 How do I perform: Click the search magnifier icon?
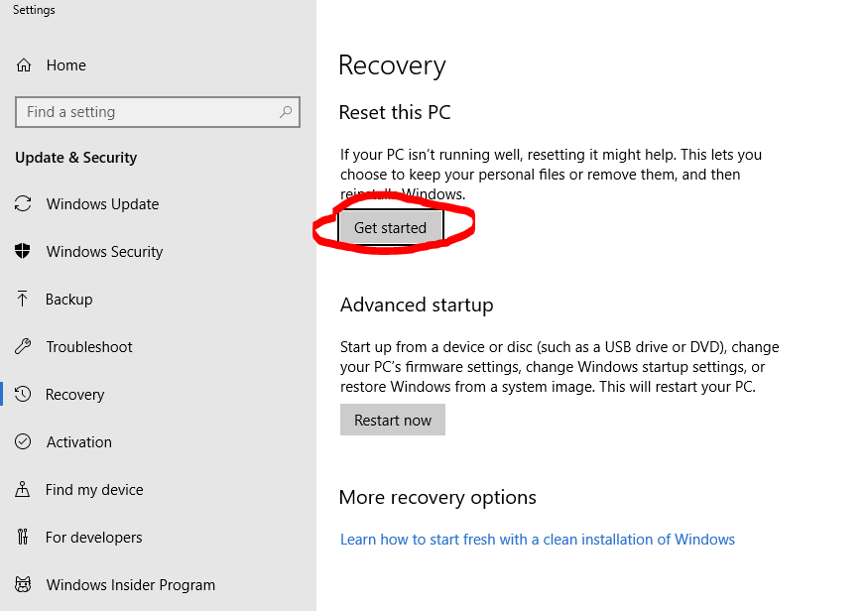(286, 112)
